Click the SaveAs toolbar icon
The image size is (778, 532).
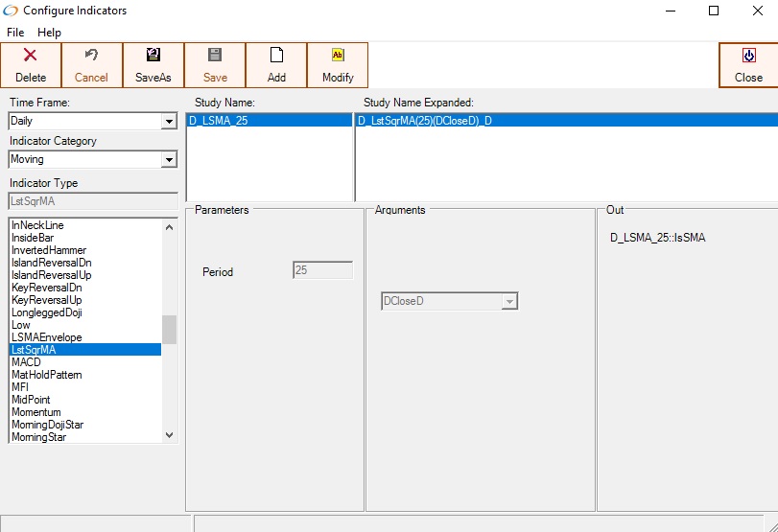(x=153, y=57)
